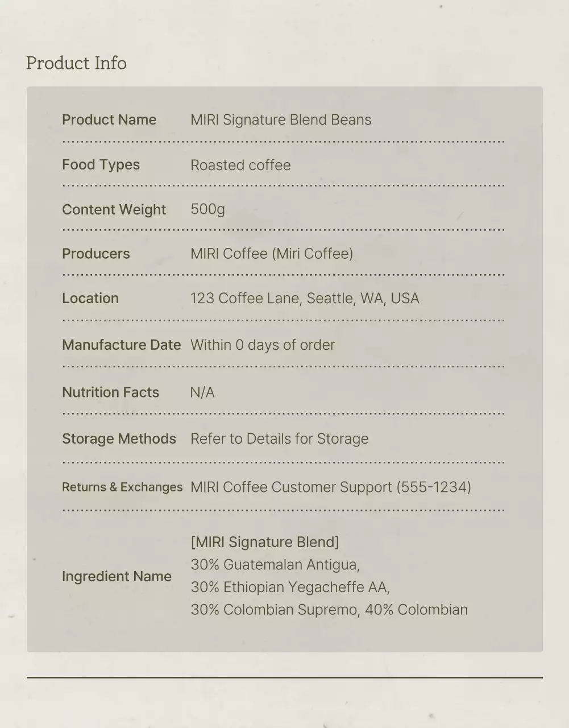The image size is (569, 728).
Task: Click the 30% Ethiopian Yegacheffe AA line
Action: (x=290, y=587)
